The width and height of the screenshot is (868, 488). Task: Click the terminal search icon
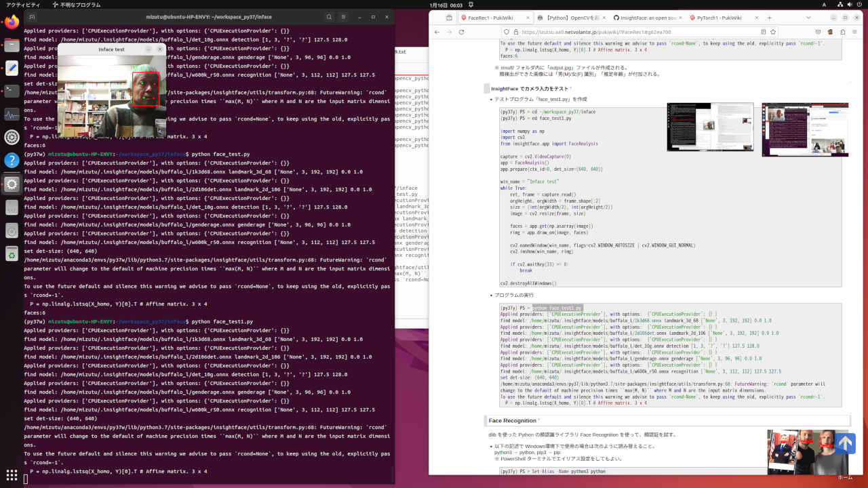click(329, 17)
